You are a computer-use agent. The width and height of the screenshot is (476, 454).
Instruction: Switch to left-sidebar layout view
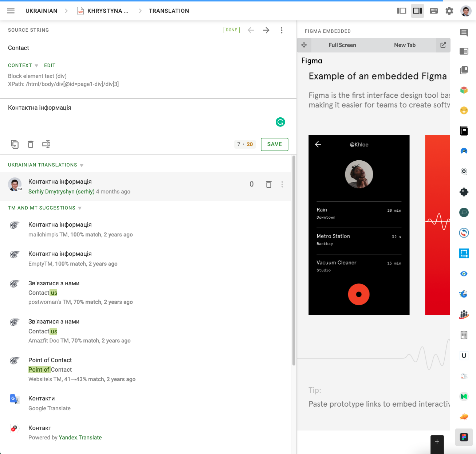[402, 11]
